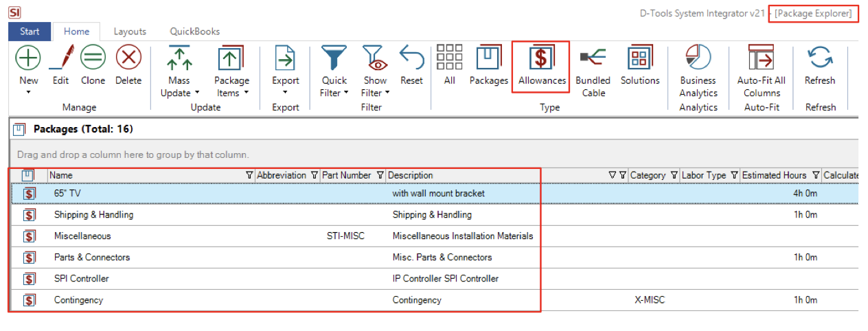Open the Estimated Hours column filter

816,176
